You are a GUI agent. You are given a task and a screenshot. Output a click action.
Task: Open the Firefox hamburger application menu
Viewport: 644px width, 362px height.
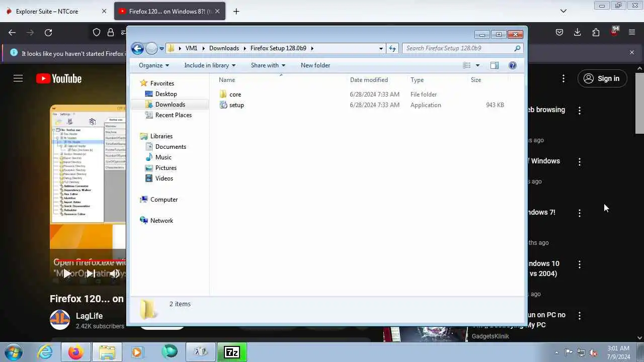(632, 33)
